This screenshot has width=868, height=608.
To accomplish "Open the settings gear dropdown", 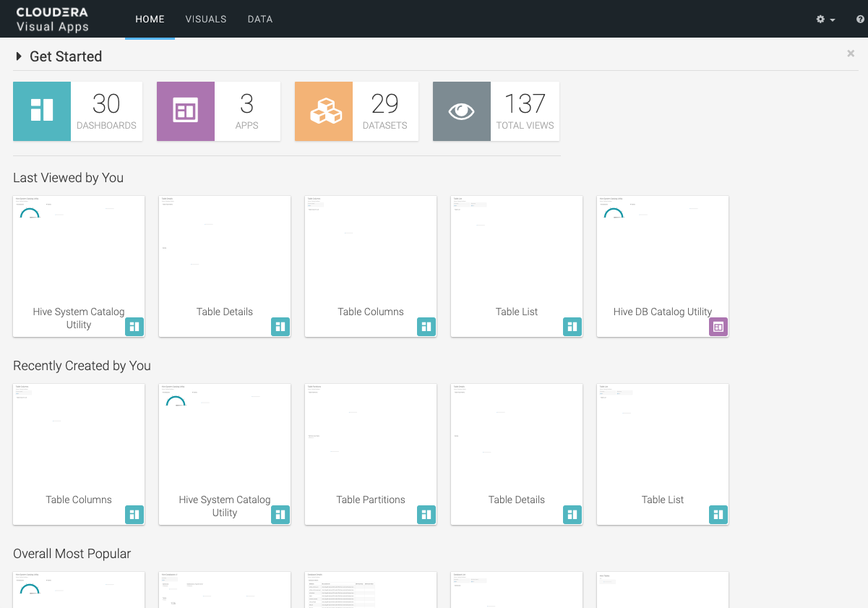I will pos(825,20).
